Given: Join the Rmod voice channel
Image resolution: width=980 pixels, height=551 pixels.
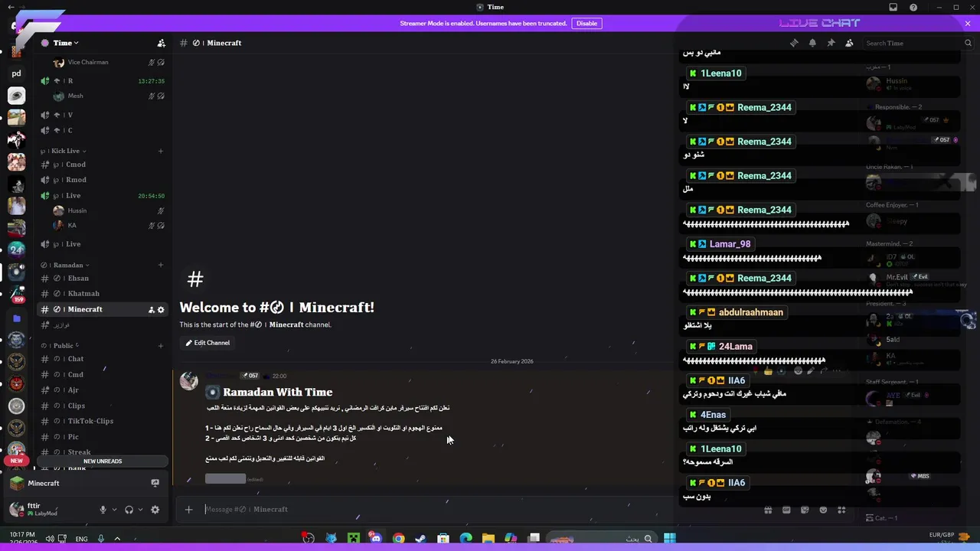Looking at the screenshot, I should (103, 180).
